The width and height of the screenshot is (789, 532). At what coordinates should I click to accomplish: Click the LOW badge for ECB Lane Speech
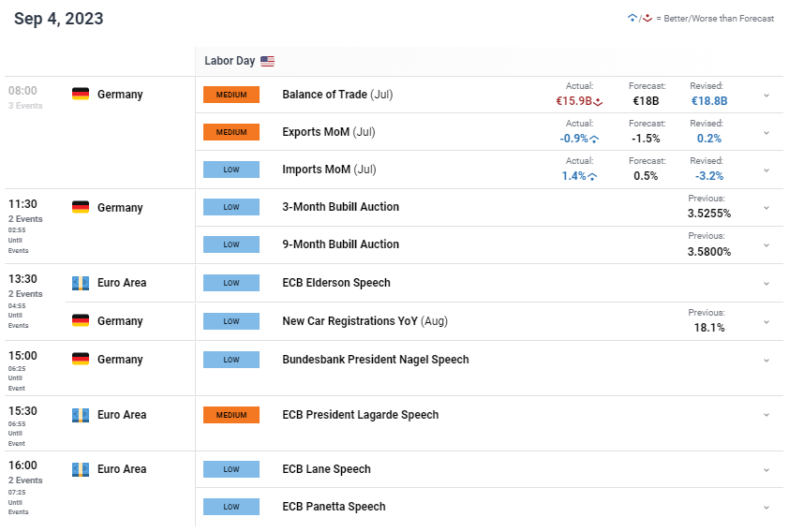pyautogui.click(x=231, y=469)
